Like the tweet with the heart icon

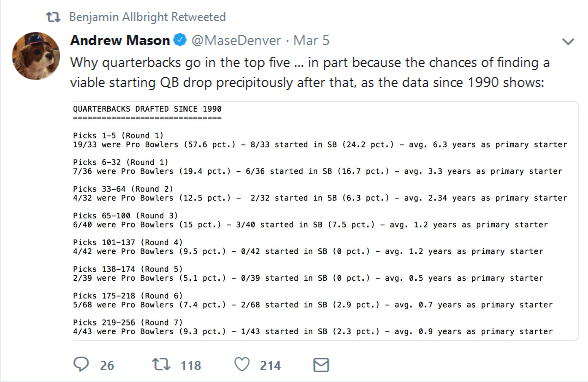242,364
